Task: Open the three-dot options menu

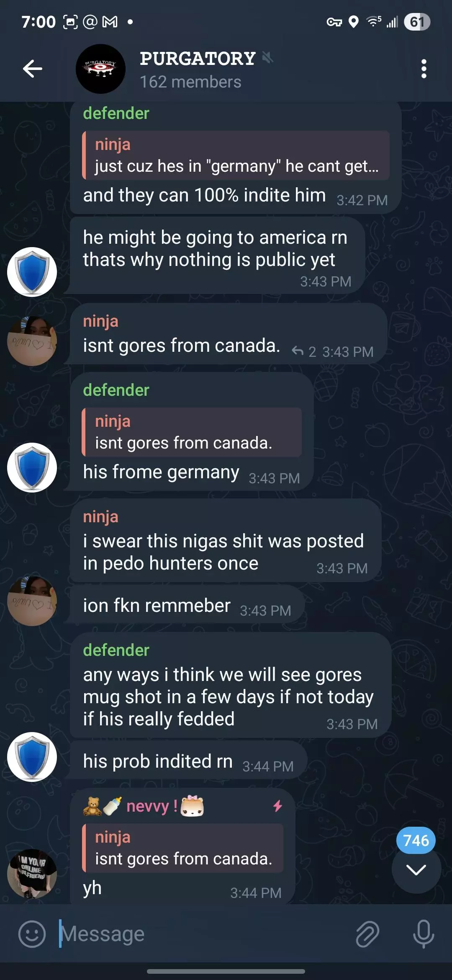Action: pos(424,69)
